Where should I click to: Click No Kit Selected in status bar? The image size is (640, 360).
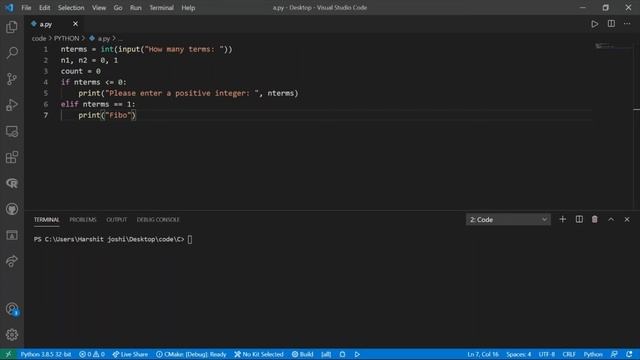tap(259, 354)
